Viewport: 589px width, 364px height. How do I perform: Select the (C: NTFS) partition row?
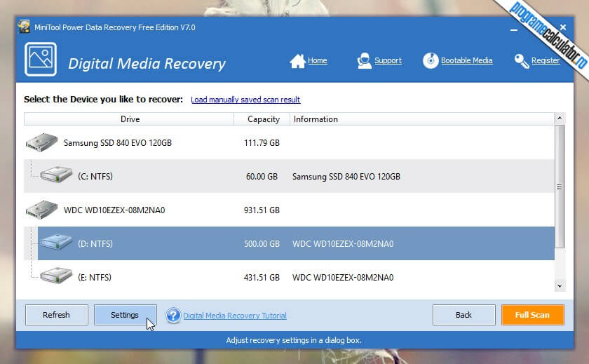pos(289,176)
